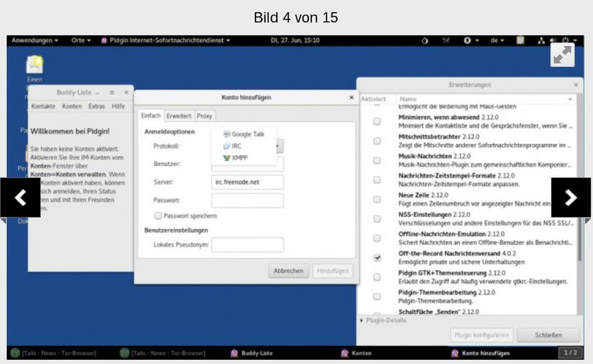Enable Musik-Nachrichten plugin checkbox
Viewport: 593px width, 364px height.
377,160
